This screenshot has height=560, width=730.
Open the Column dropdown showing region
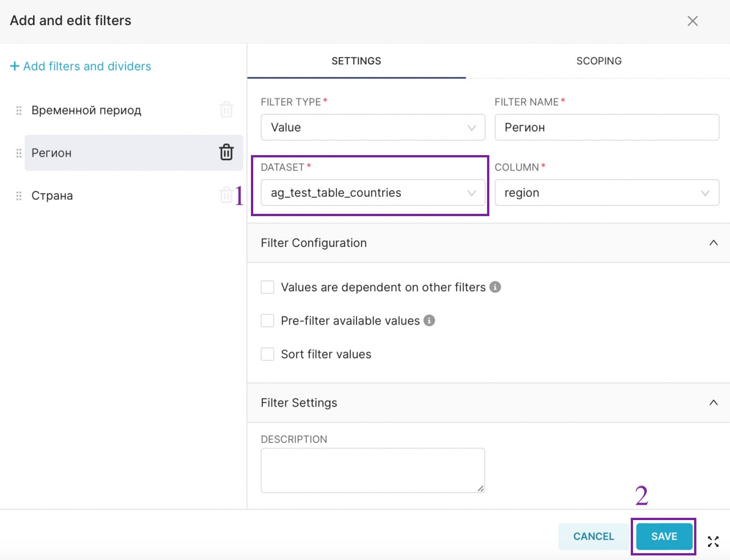coord(606,193)
